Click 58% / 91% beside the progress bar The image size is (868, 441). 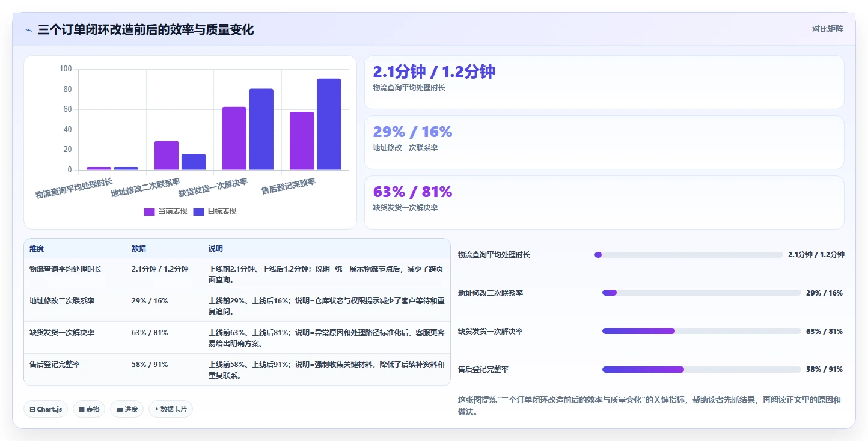[824, 370]
